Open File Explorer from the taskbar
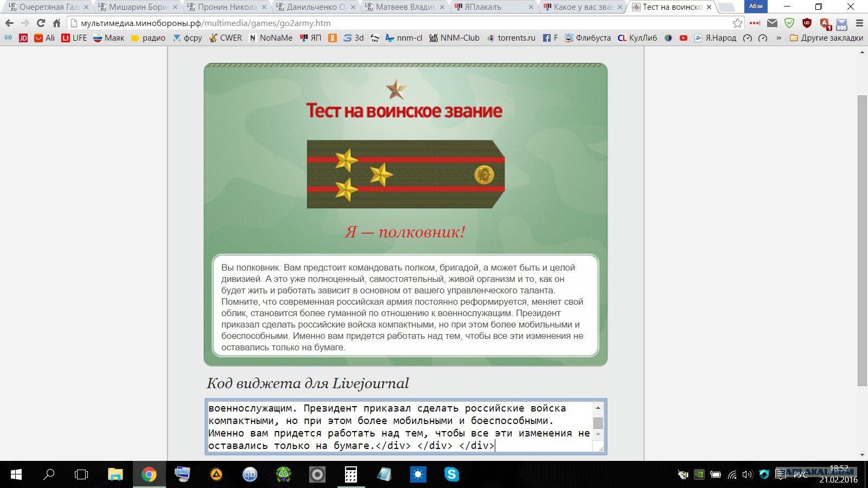The height and width of the screenshot is (488, 868). click(115, 474)
